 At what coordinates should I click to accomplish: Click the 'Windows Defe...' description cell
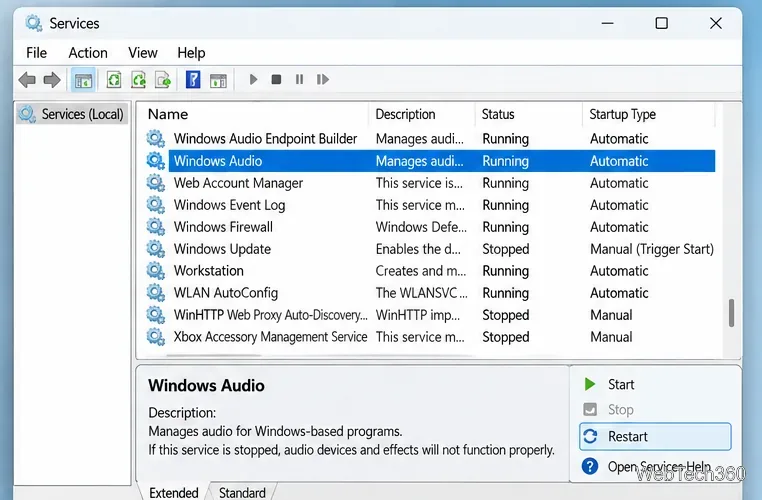(x=421, y=227)
